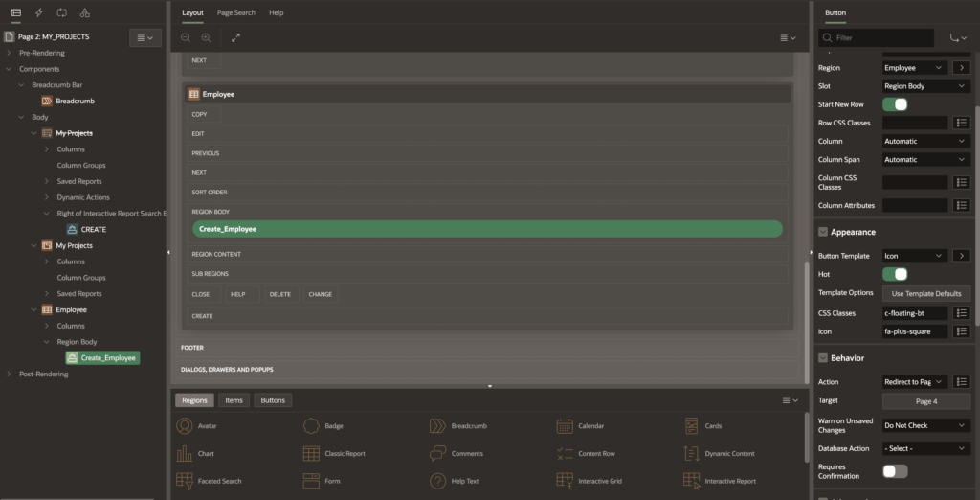The image size is (980, 500).
Task: Select the Help Text region icon
Action: (437, 480)
